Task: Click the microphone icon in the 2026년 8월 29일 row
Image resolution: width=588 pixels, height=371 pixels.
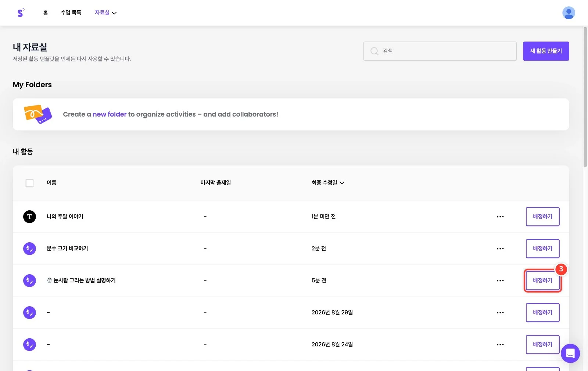Action: (x=29, y=313)
